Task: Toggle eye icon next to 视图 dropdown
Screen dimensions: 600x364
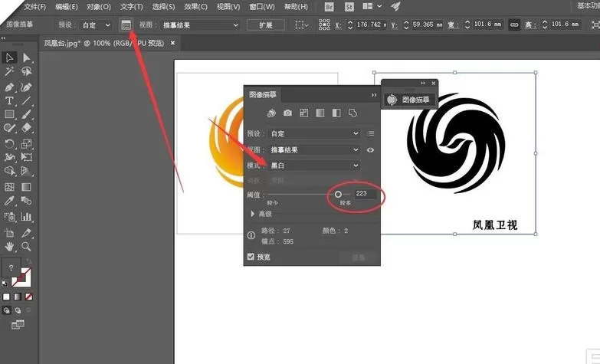Action: point(370,150)
